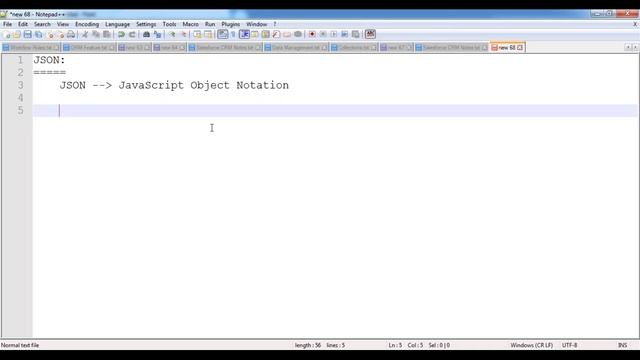Open the Macro menu

(191, 24)
